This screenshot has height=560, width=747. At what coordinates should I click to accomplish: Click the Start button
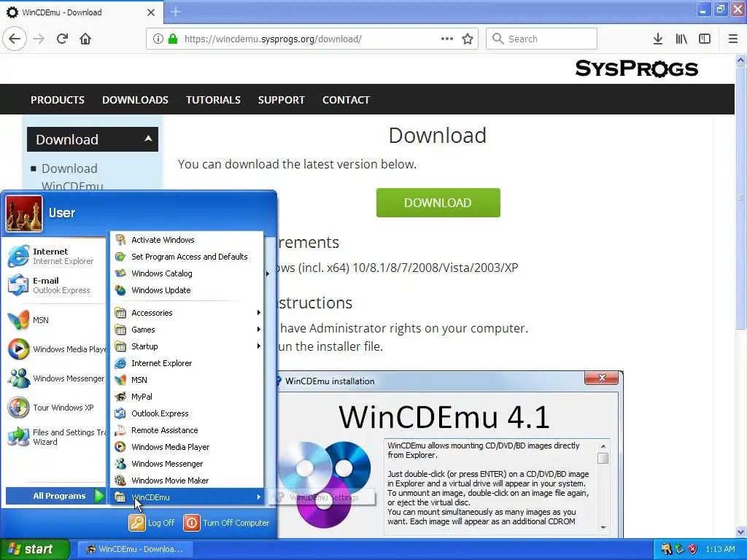[x=34, y=549]
